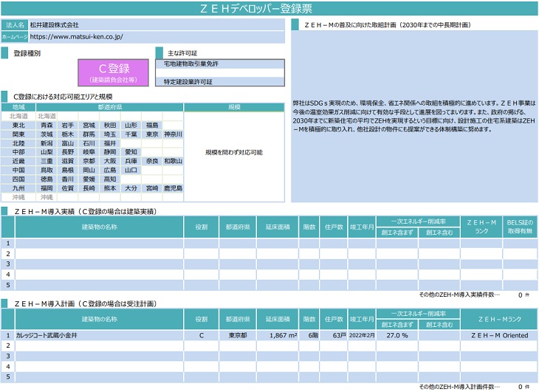539x392 pixels.
Task: Click the 福岡 prefecture cell
Action: point(47,188)
